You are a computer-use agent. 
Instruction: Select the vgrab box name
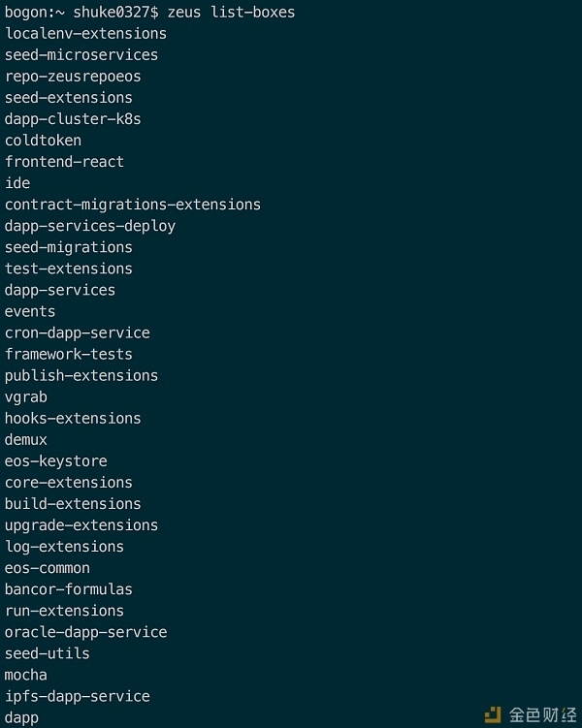pos(26,397)
